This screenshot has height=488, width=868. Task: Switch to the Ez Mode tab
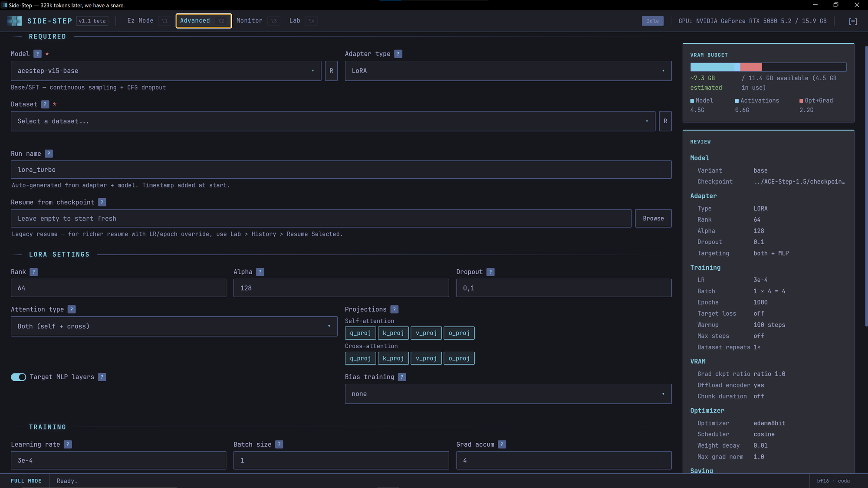click(x=140, y=21)
